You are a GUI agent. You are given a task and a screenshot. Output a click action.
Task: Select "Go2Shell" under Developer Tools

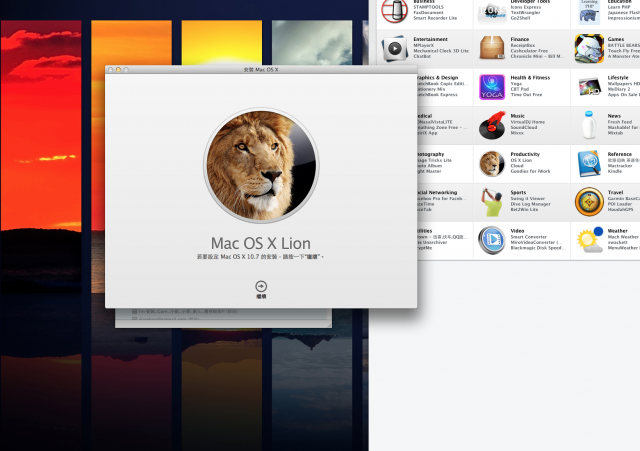(520, 18)
